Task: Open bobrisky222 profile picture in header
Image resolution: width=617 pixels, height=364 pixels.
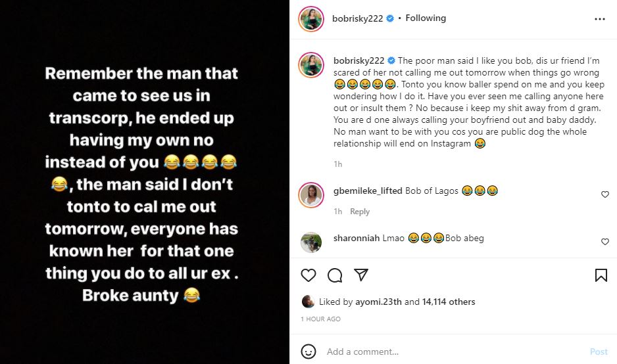Action: [310, 19]
